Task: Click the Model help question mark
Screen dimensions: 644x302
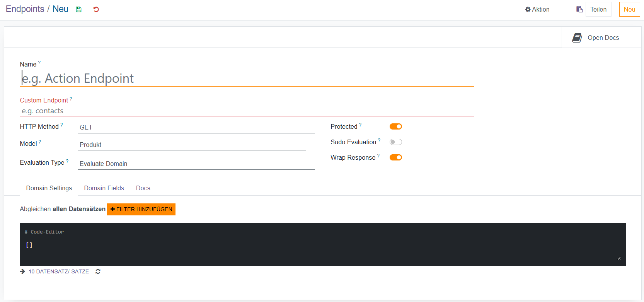Action: click(40, 142)
